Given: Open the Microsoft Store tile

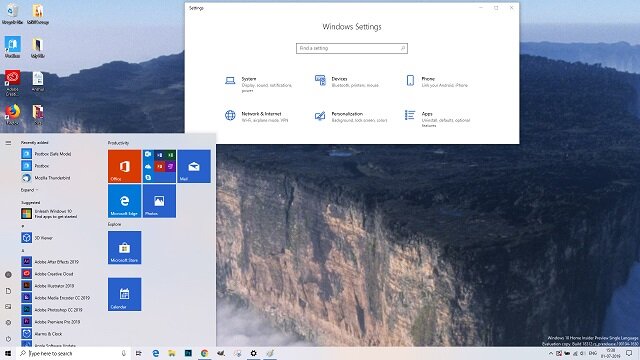Looking at the screenshot, I should coord(124,248).
